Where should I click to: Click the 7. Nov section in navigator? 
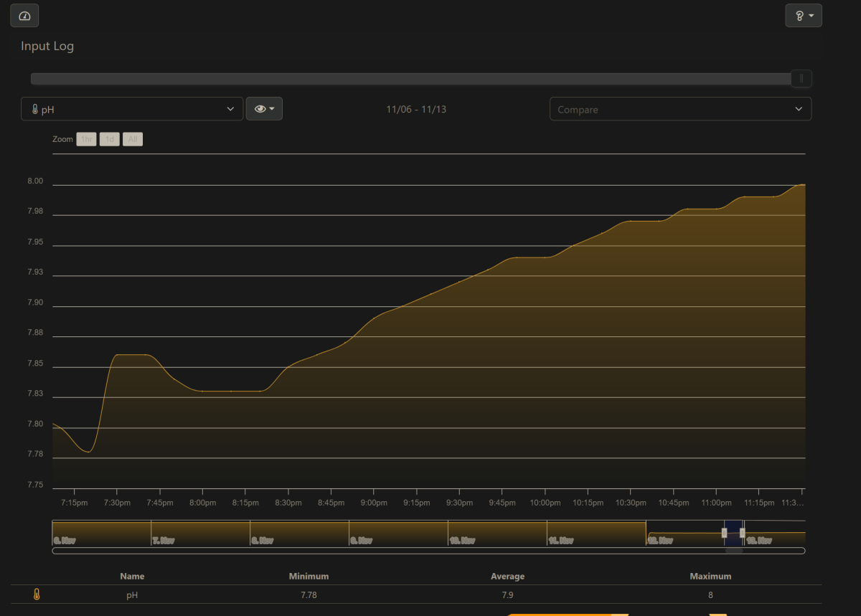[x=164, y=540]
